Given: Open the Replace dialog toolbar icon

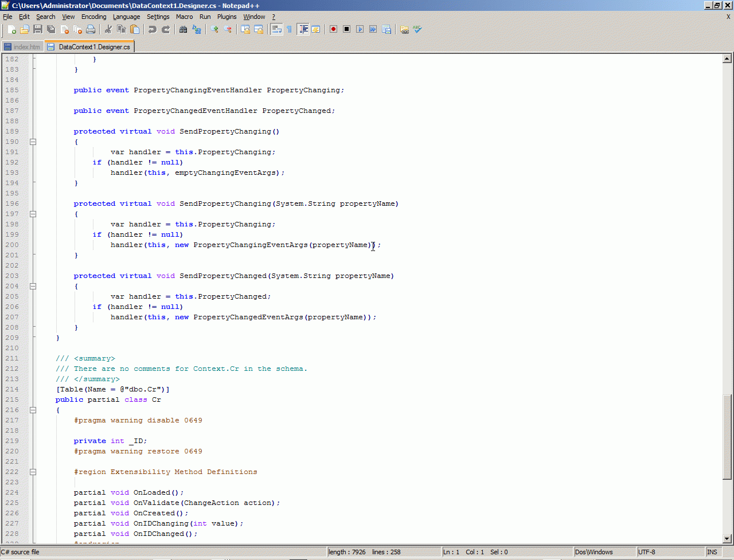Looking at the screenshot, I should (x=197, y=29).
